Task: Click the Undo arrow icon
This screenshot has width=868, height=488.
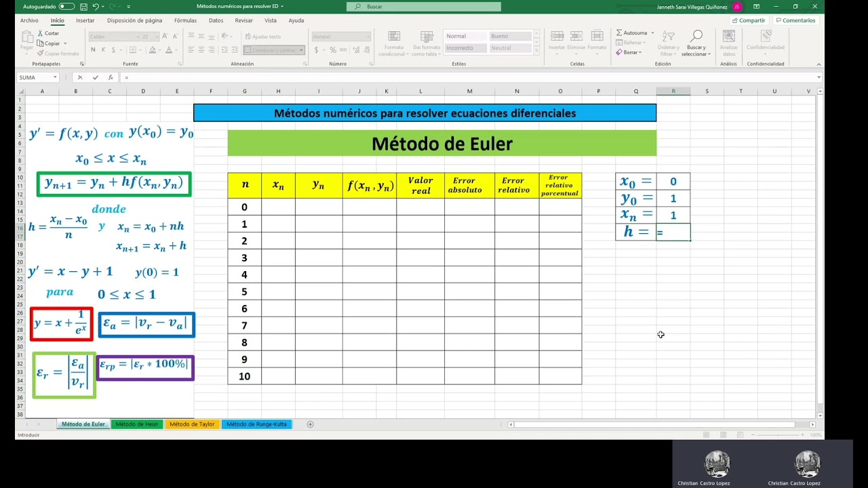Action: point(96,7)
